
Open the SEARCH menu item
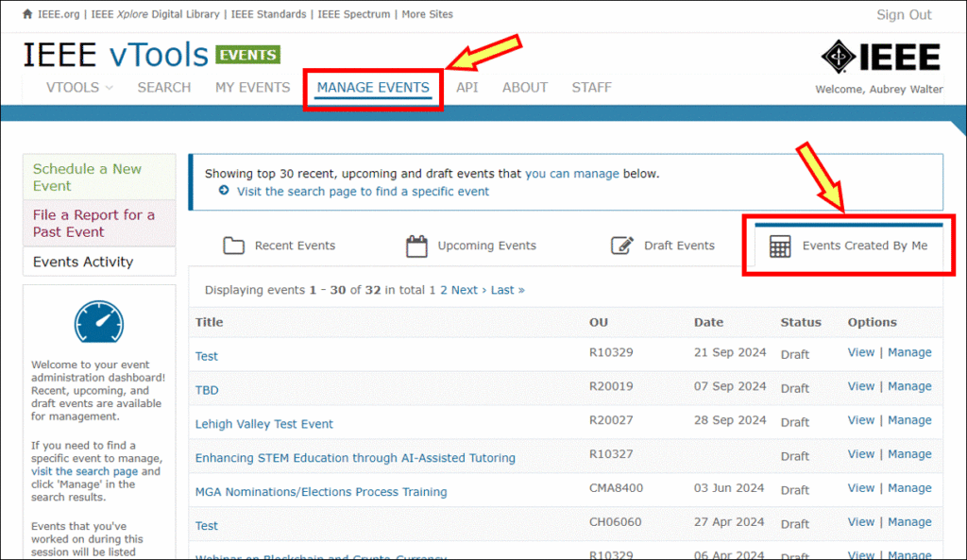coord(164,88)
